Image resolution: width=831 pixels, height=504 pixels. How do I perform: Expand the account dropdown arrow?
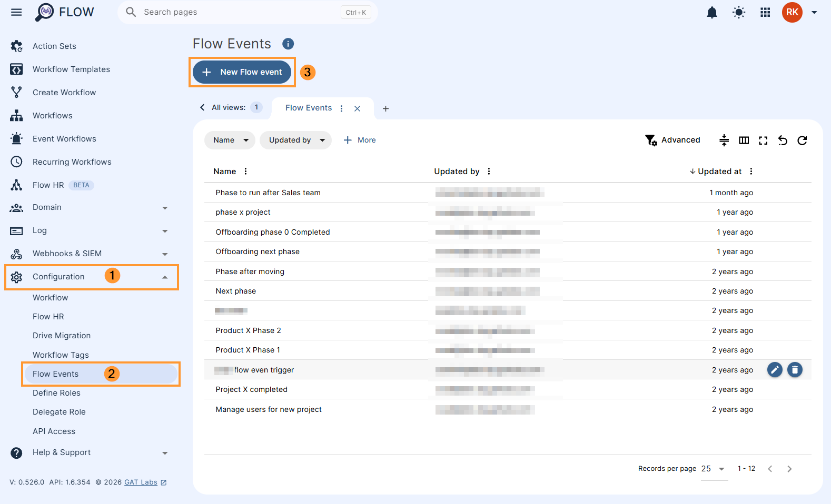(x=814, y=12)
